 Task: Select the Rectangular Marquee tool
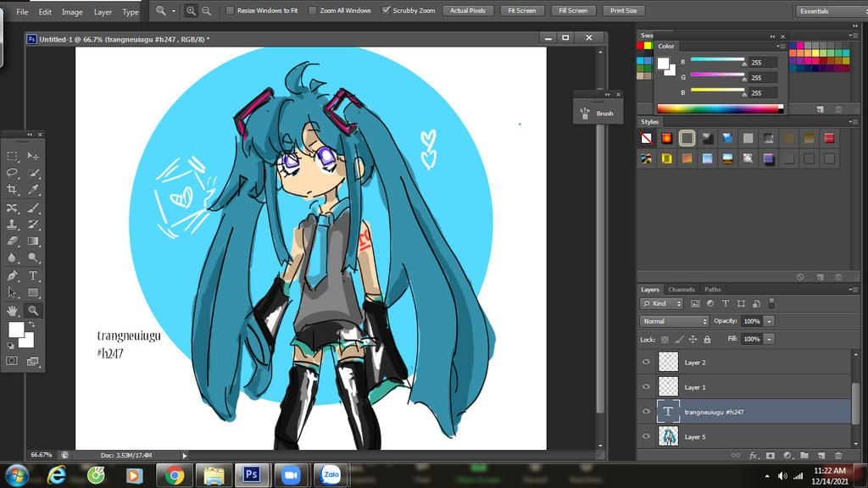pos(12,157)
